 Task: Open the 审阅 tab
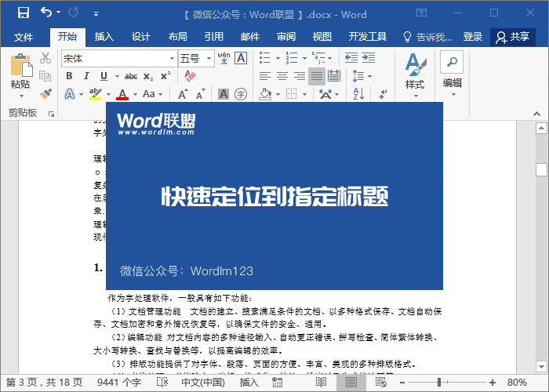(286, 36)
